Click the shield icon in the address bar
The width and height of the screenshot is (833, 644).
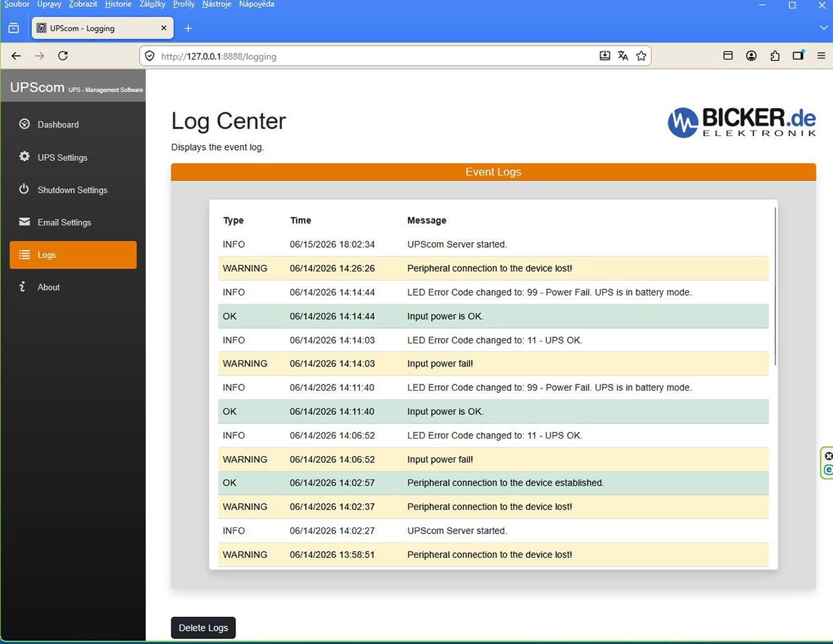149,56
